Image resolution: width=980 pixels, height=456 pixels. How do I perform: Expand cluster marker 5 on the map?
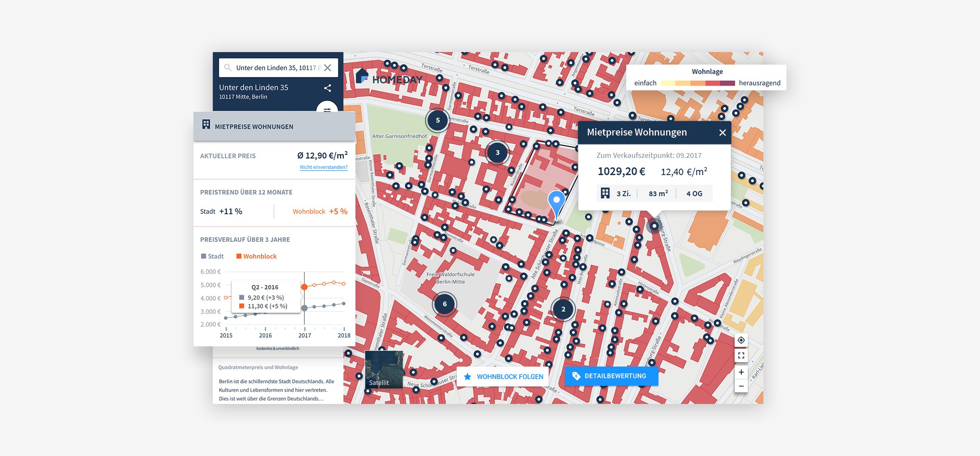(437, 121)
